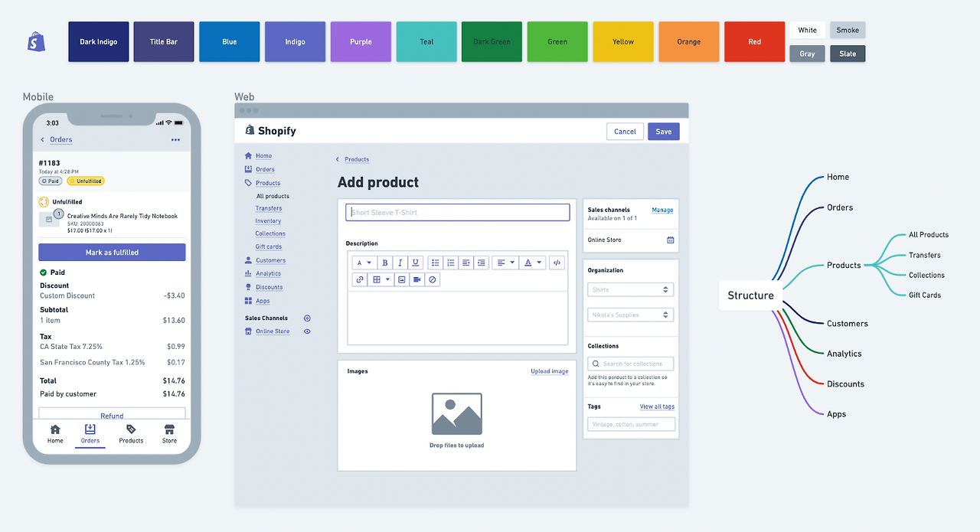
Task: Insert an image via editor toolbar icon
Action: pyautogui.click(x=402, y=279)
